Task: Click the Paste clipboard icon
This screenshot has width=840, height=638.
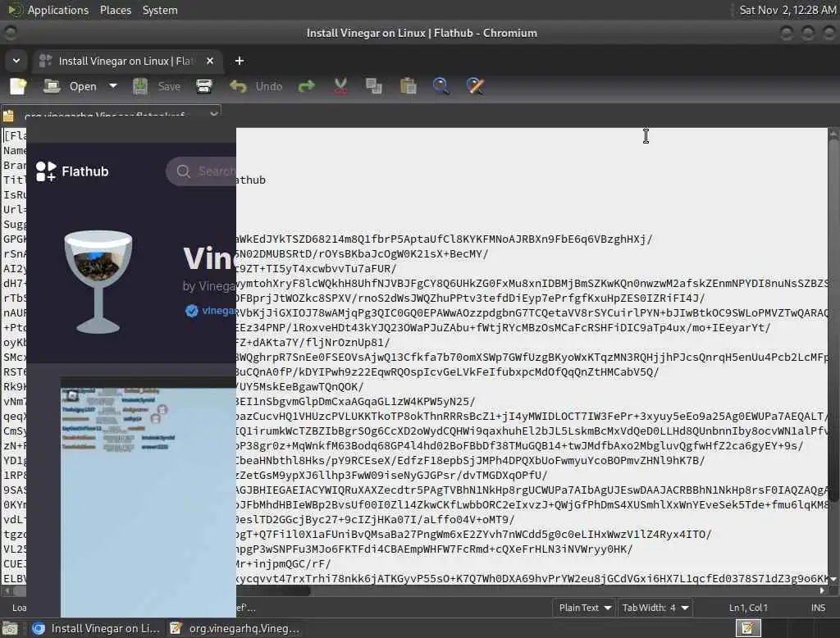Action: click(x=409, y=86)
